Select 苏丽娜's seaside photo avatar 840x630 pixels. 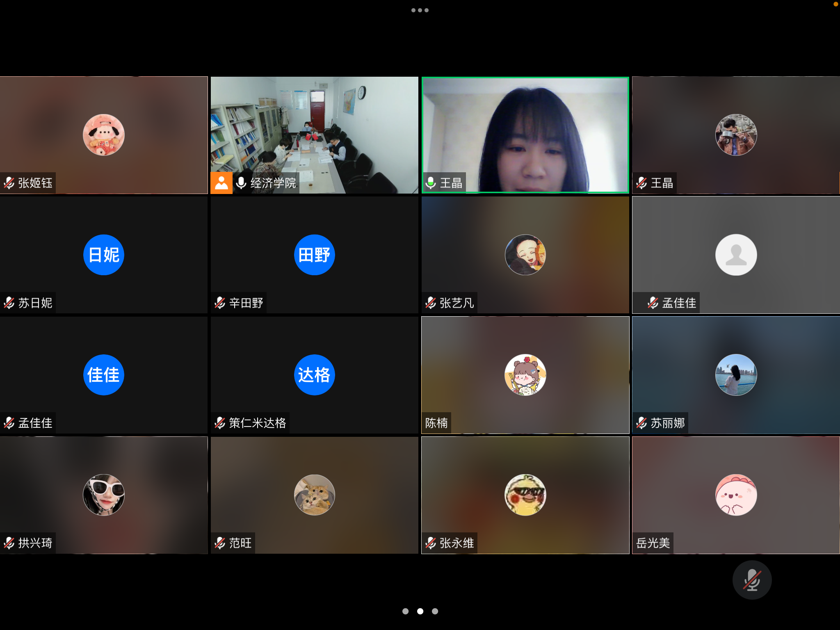pyautogui.click(x=736, y=375)
